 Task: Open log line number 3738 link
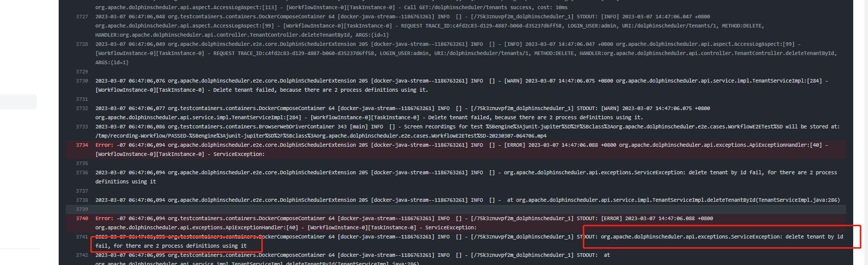[x=82, y=200]
